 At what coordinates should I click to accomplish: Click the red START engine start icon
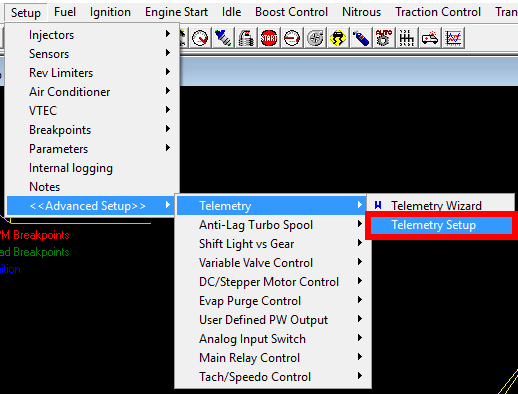click(x=269, y=38)
